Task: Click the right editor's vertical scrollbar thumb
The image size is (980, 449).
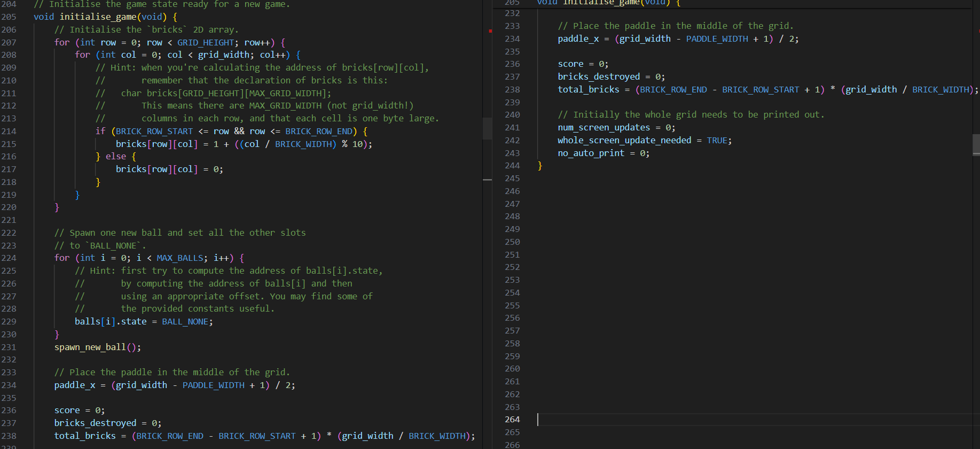Action: click(x=976, y=145)
